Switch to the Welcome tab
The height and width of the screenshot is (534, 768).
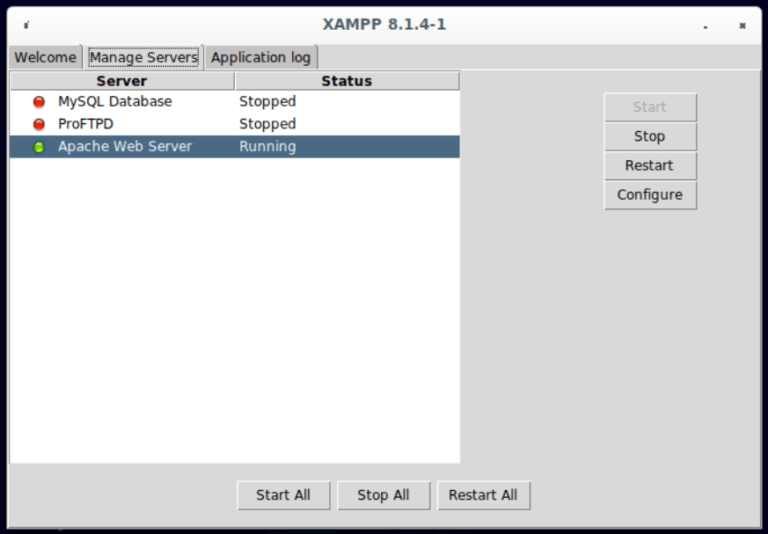click(x=45, y=57)
